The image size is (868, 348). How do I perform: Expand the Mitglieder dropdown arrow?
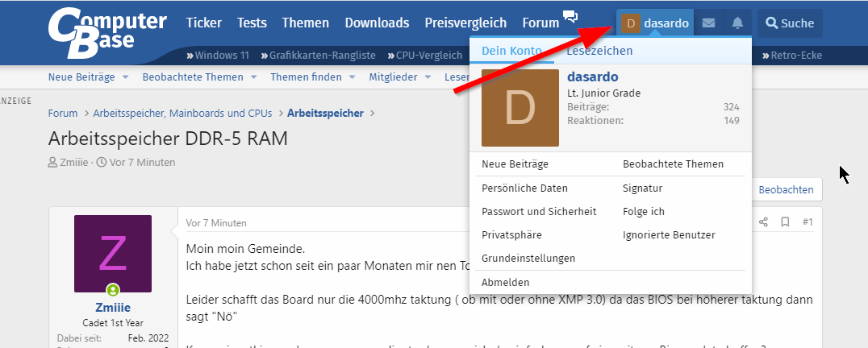(428, 77)
